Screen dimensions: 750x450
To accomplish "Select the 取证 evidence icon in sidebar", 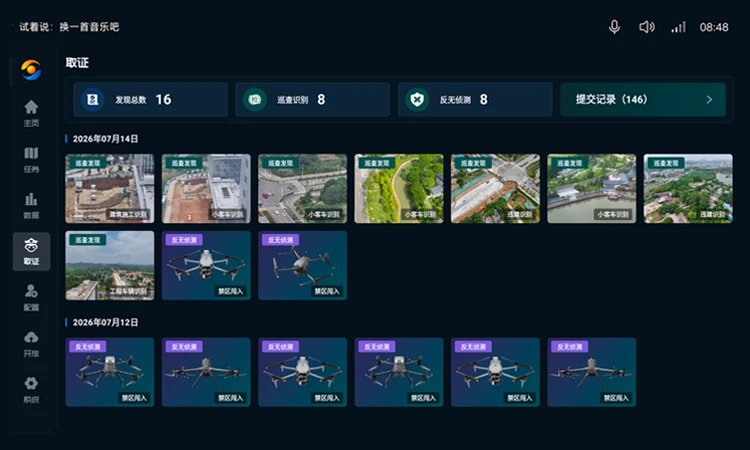I will point(32,252).
